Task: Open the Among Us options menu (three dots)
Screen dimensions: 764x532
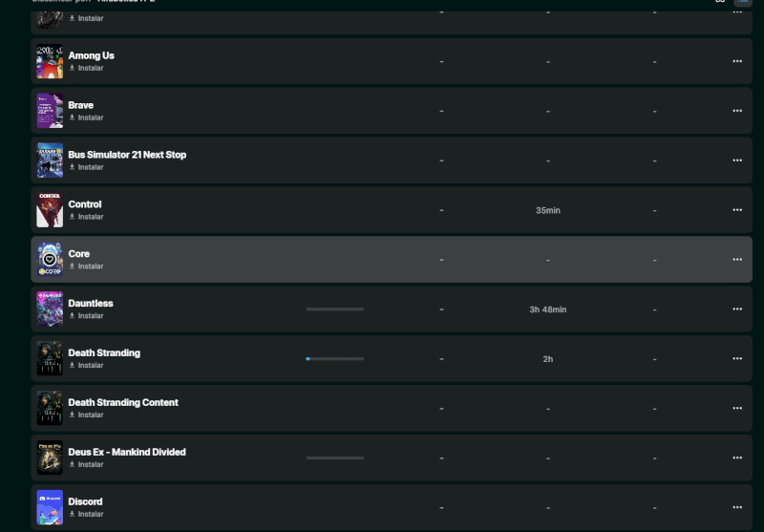Action: pyautogui.click(x=737, y=61)
